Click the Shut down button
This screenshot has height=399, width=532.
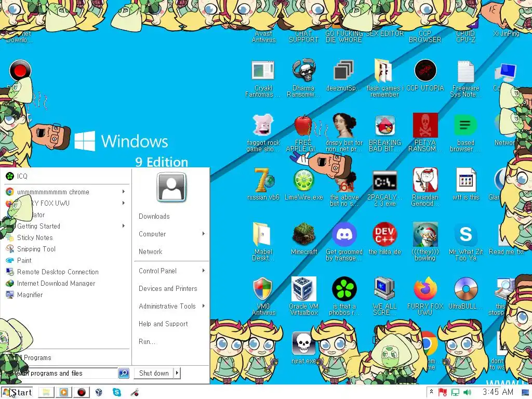[x=154, y=373]
